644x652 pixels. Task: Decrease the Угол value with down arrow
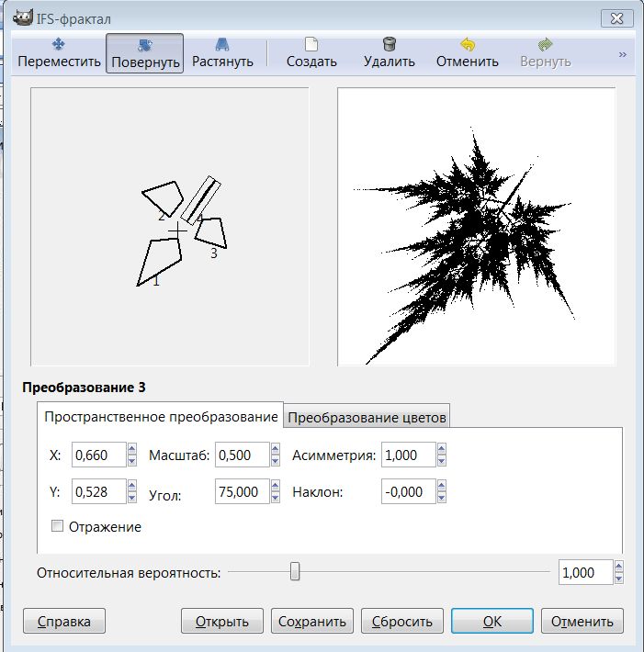click(x=275, y=498)
